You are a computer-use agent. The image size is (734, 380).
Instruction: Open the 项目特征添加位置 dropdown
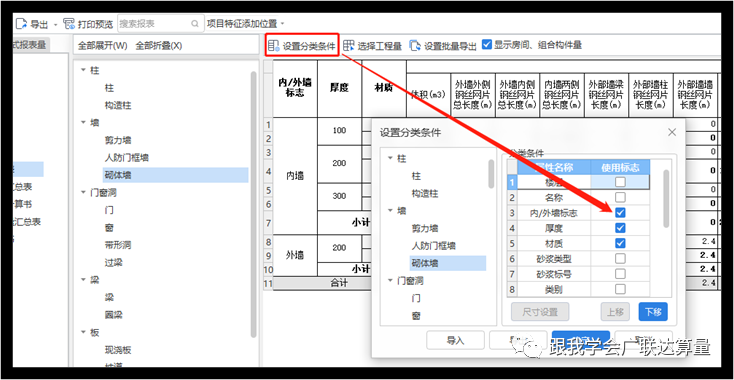[x=246, y=24]
